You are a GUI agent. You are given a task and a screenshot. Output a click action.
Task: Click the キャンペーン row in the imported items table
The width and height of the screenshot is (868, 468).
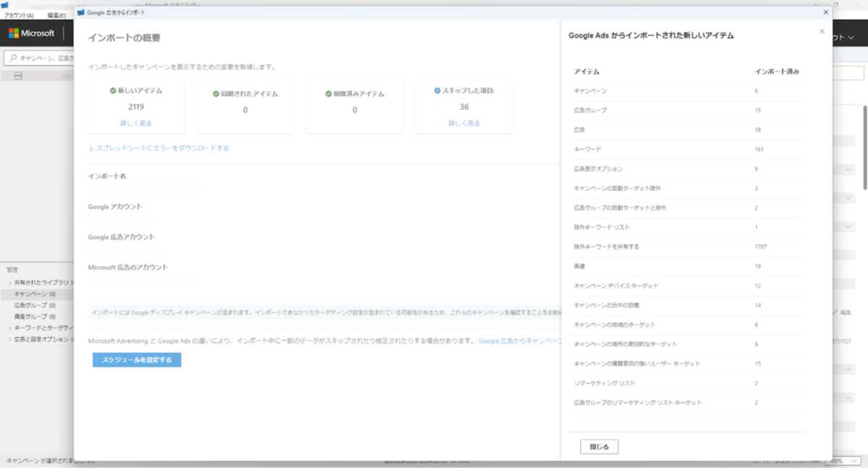(687, 91)
